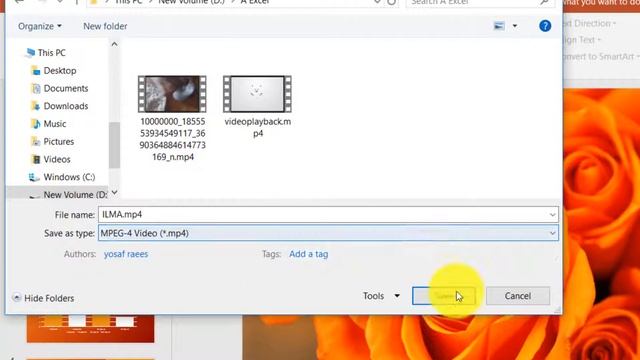Open Text Direction in PowerPoint ribbon

(x=589, y=23)
